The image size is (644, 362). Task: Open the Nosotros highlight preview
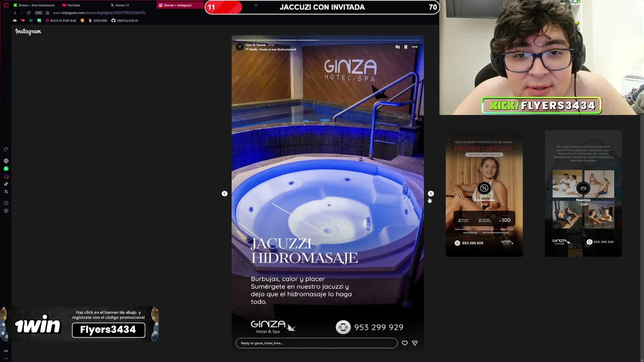(x=583, y=194)
